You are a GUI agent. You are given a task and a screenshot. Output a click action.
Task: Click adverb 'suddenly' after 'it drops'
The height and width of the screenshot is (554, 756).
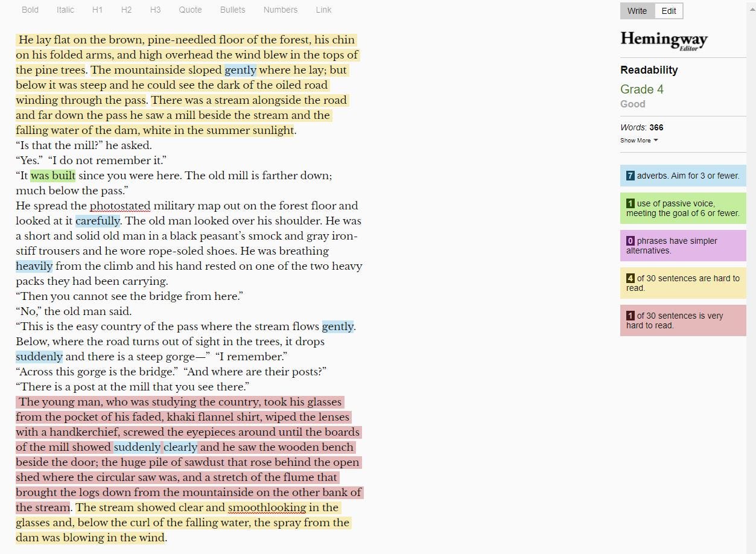(39, 357)
